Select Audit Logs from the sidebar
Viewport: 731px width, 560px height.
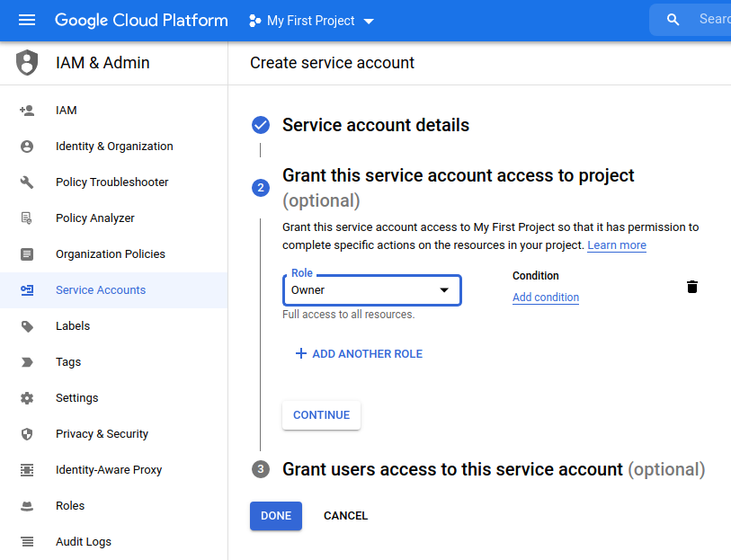click(84, 542)
